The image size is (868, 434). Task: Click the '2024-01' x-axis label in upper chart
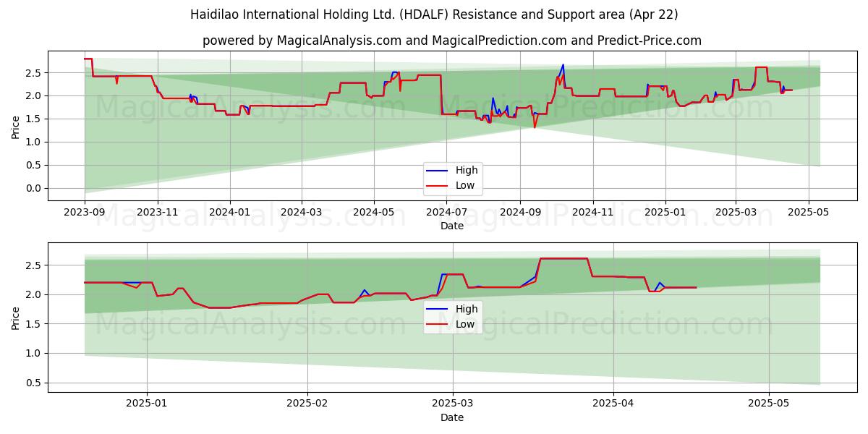(x=230, y=213)
